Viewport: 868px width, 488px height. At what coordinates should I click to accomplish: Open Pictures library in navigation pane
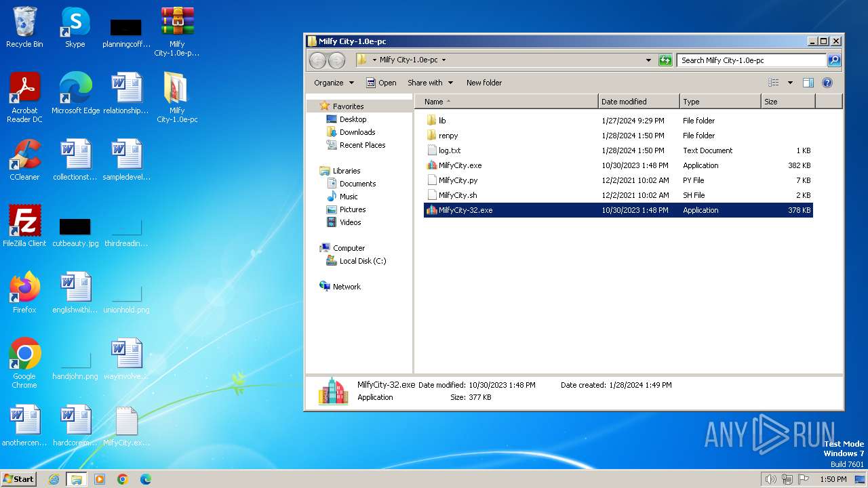tap(347, 209)
